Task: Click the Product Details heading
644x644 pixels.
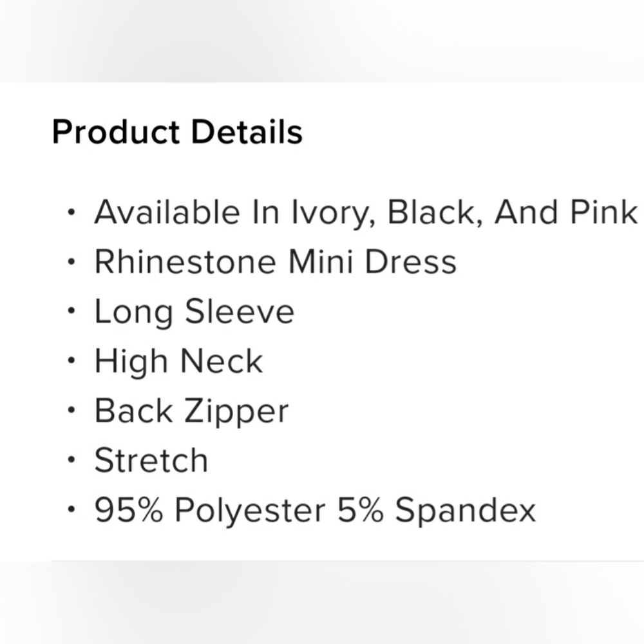Action: 177,131
